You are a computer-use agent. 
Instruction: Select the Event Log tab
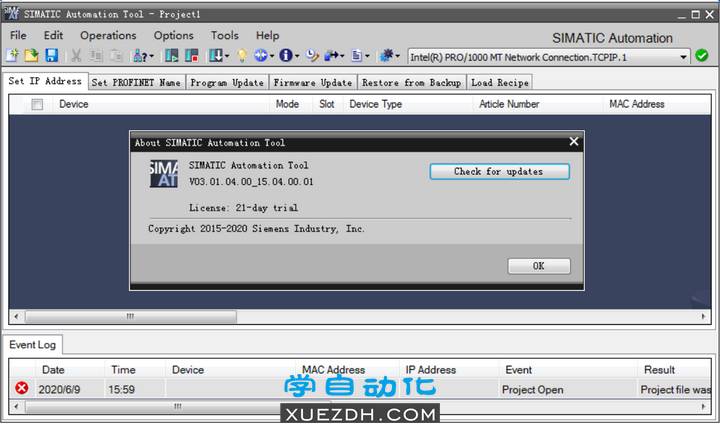click(x=33, y=345)
